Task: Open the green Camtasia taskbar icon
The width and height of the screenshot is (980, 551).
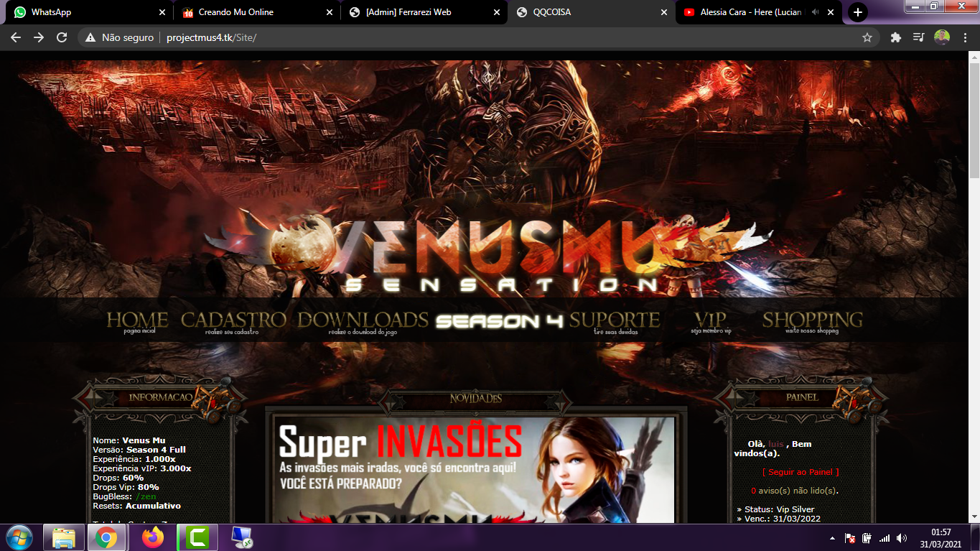Action: [197, 537]
